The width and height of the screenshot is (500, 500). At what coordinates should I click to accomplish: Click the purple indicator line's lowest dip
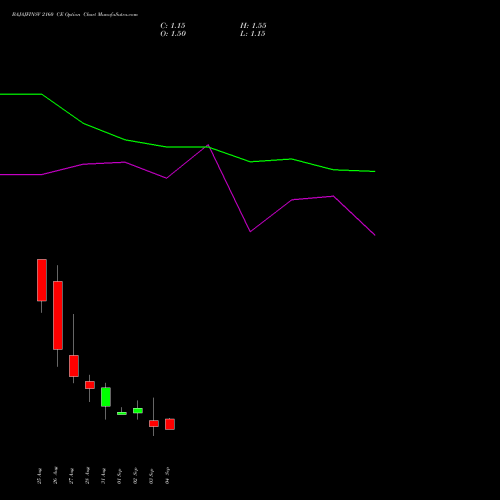375,235
